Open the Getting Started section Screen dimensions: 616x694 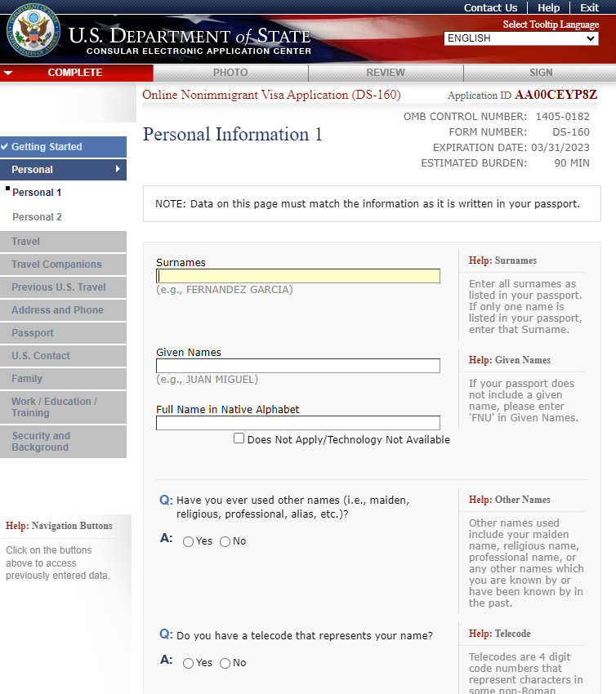tap(63, 147)
